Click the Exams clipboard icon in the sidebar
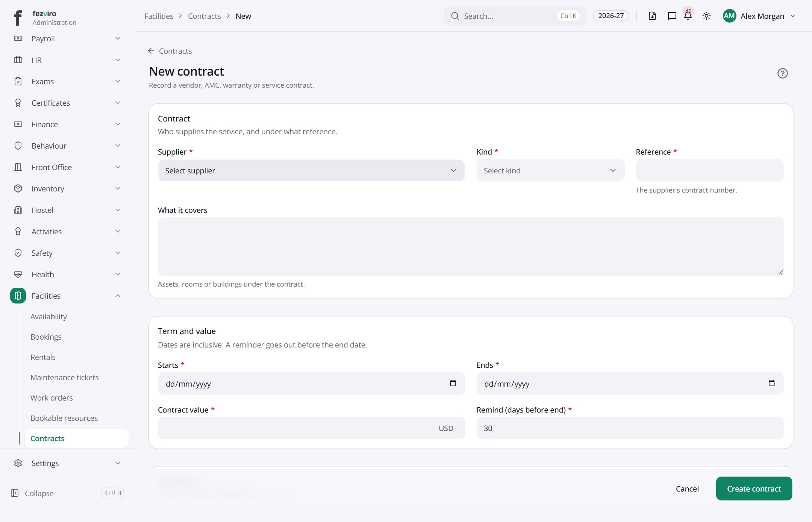The image size is (812, 522). click(x=18, y=81)
